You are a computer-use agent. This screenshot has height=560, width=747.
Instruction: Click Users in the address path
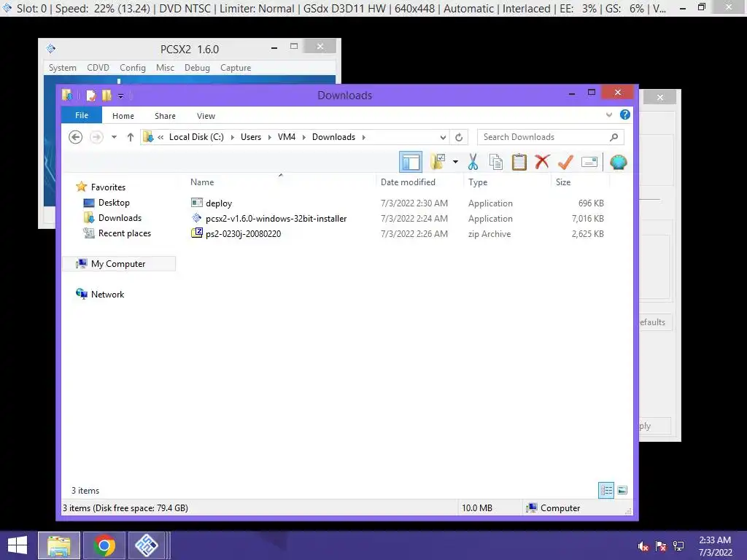click(251, 137)
